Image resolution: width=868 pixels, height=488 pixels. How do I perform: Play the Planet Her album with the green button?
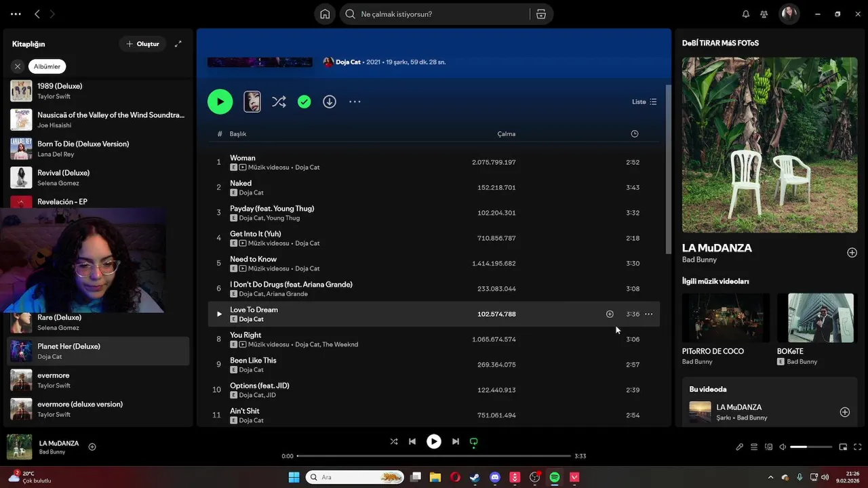(x=220, y=102)
